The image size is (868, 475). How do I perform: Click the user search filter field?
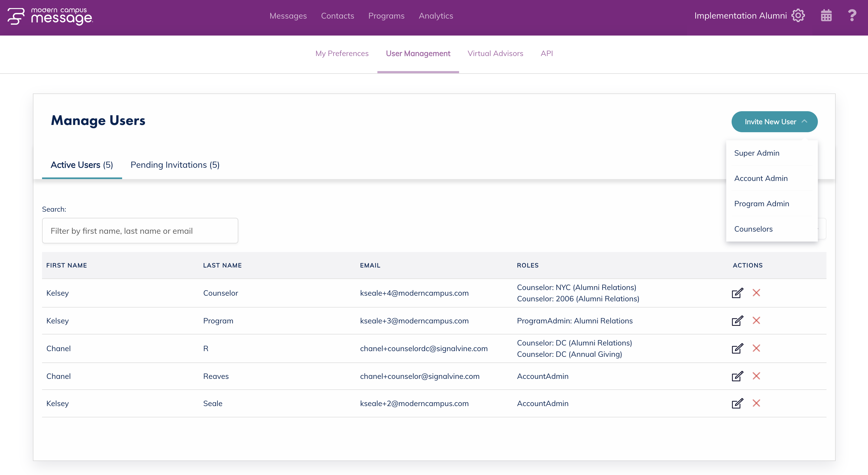140,231
